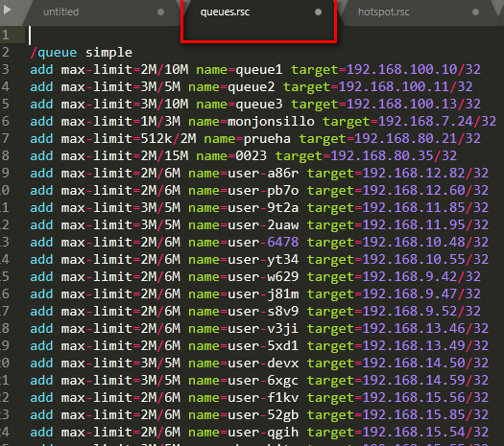Click target 192.168.10.55/32
Image resolution: width=504 pixels, height=446 pixels.
[425, 261]
